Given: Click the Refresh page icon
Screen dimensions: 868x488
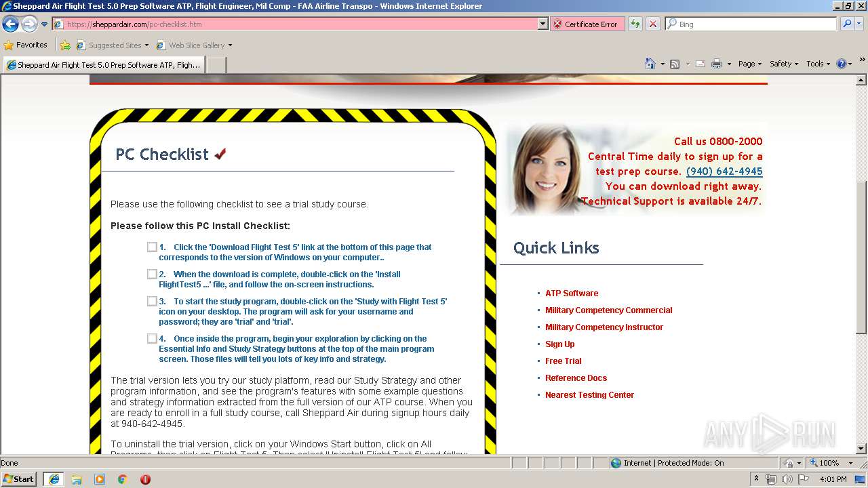Looking at the screenshot, I should click(635, 24).
